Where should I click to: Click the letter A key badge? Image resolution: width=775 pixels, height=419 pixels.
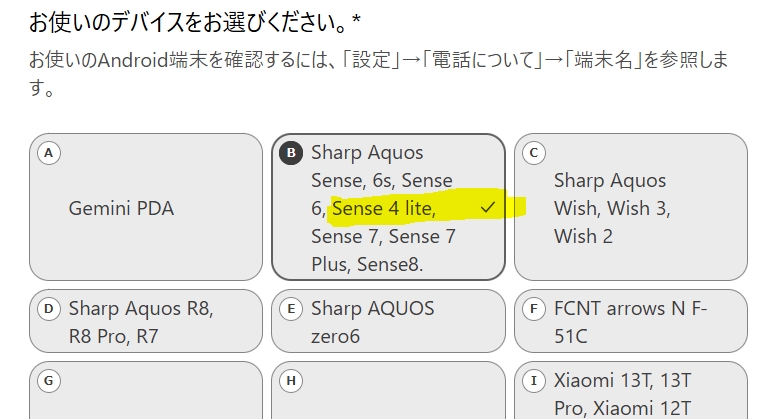tap(47, 153)
